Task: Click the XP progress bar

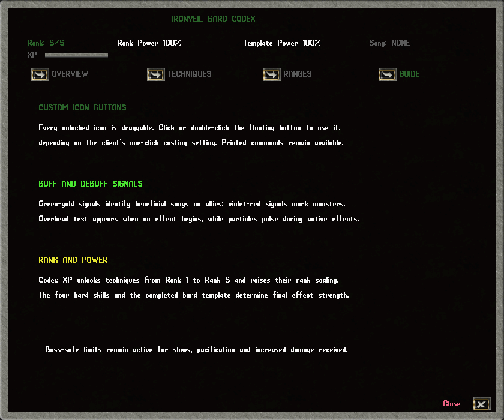Action: point(77,55)
